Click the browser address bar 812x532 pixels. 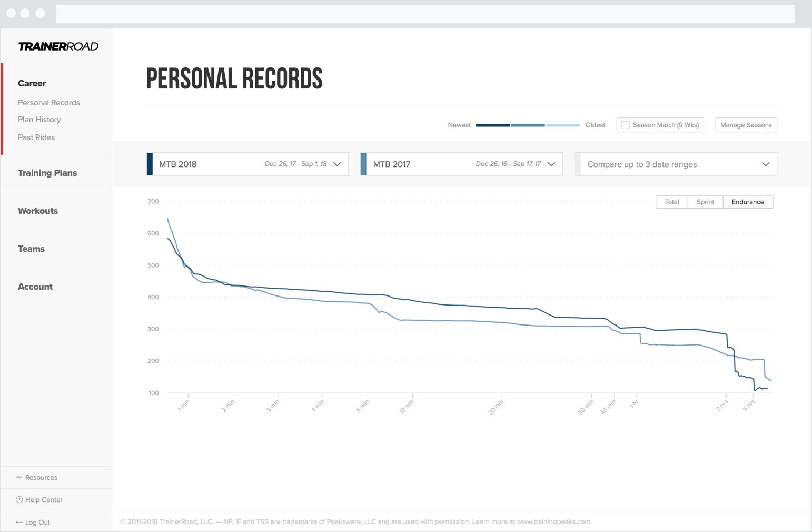(425, 14)
